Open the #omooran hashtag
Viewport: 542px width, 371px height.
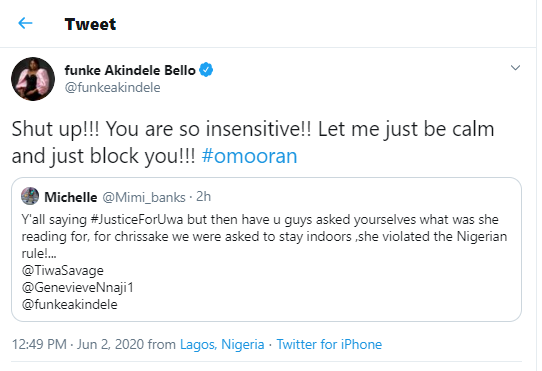[249, 156]
